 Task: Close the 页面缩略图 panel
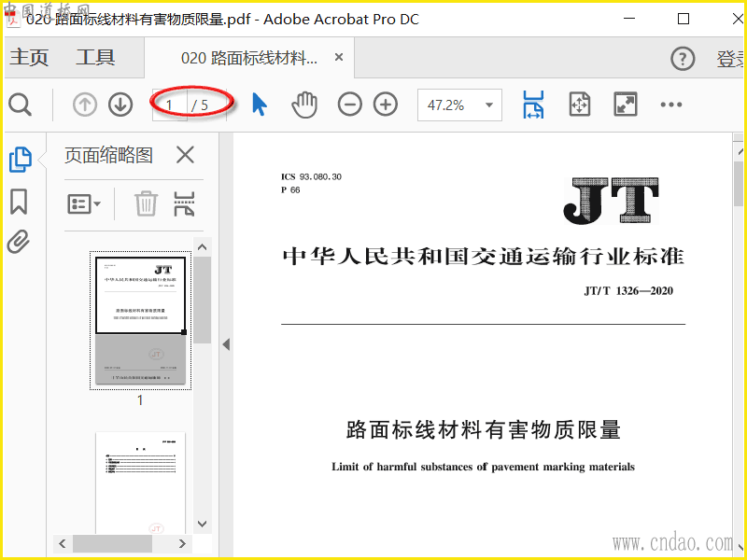(185, 155)
